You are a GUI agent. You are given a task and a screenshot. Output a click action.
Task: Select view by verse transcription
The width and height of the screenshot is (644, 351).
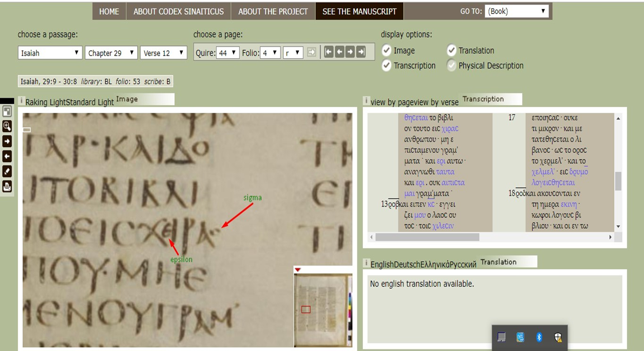(437, 102)
